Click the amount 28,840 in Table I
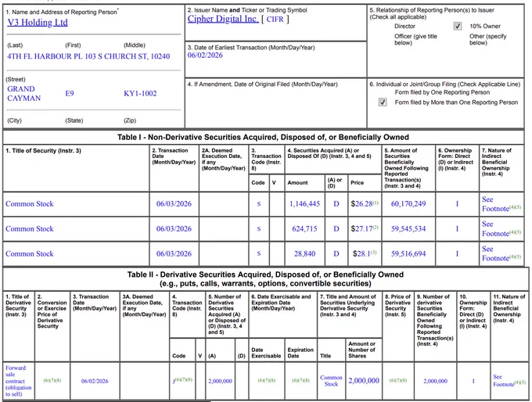Viewport: 532px width, 402px height. [304, 253]
